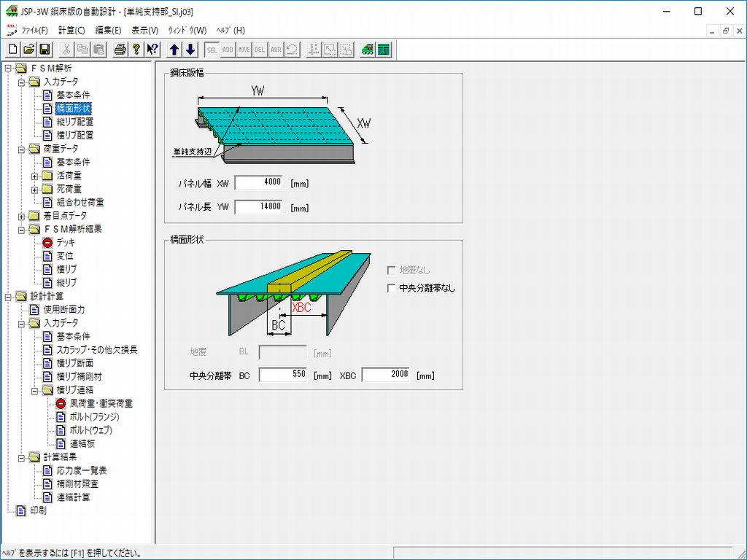
Task: Click the Print toolbar icon
Action: [x=120, y=50]
